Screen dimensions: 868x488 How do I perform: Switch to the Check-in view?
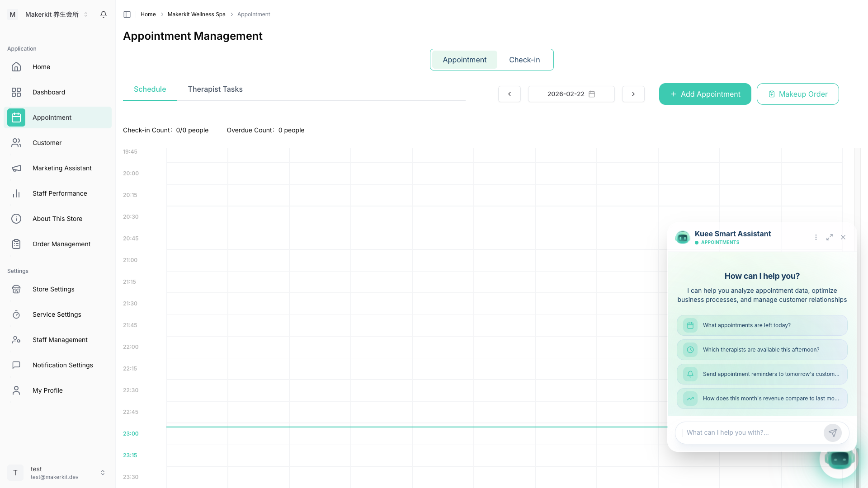click(524, 60)
